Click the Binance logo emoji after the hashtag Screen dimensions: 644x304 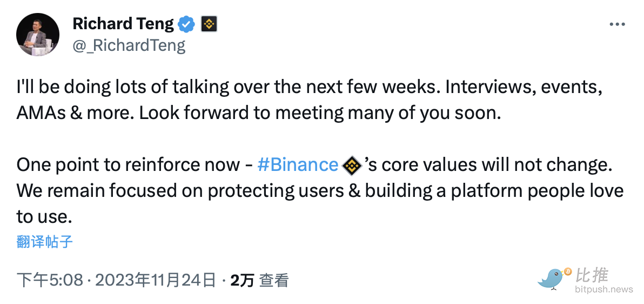(x=352, y=165)
